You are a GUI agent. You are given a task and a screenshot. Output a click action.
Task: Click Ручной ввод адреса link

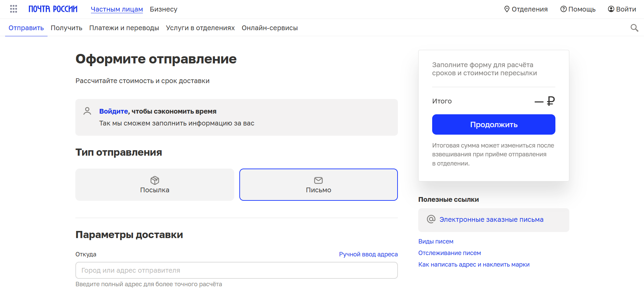click(x=368, y=254)
